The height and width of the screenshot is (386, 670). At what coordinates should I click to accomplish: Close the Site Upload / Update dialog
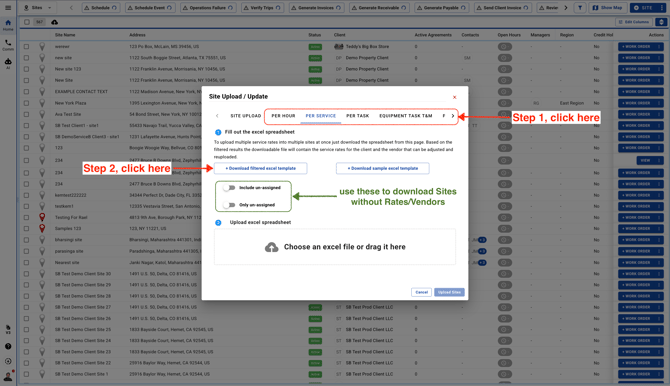(455, 97)
